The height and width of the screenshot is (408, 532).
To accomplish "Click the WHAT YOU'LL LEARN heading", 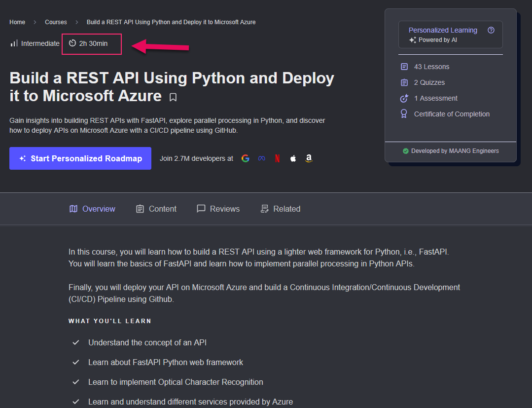I will [x=110, y=321].
